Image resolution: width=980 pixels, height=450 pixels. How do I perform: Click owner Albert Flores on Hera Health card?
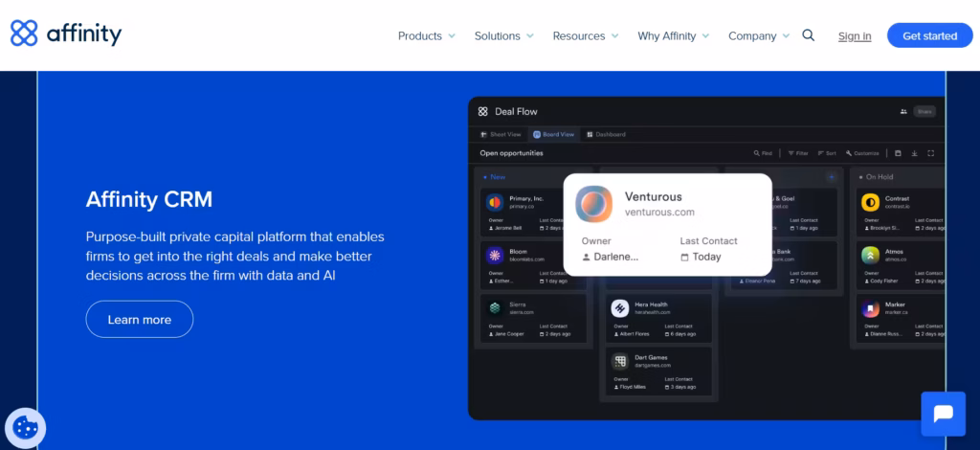click(632, 334)
